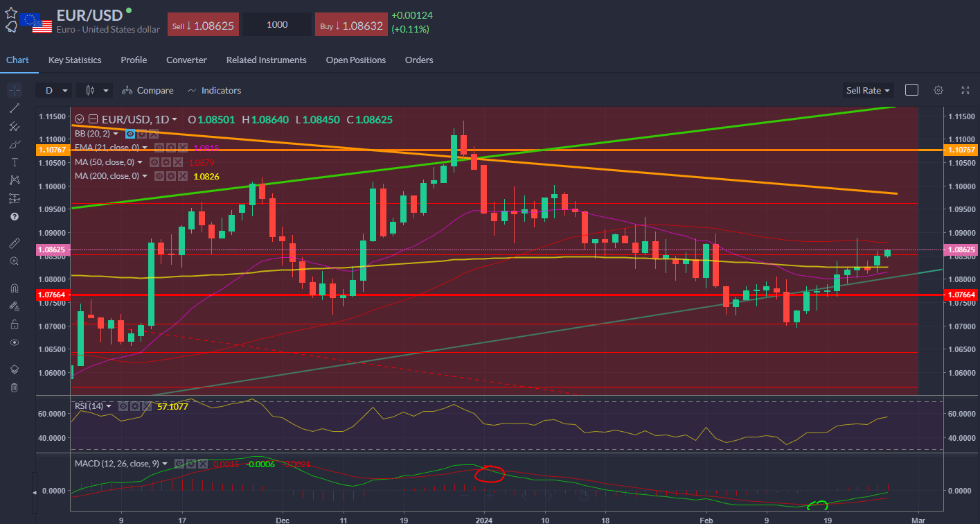Click the Buy 1.08632 button

pos(351,25)
